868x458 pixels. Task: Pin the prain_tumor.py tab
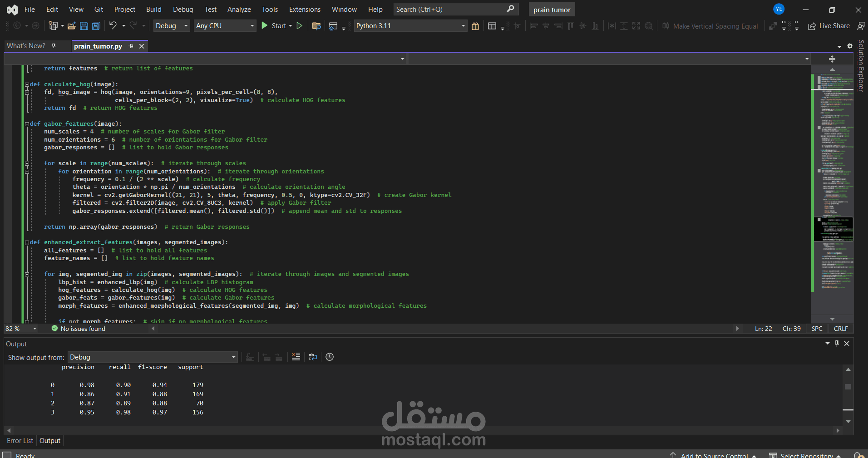[x=131, y=46]
